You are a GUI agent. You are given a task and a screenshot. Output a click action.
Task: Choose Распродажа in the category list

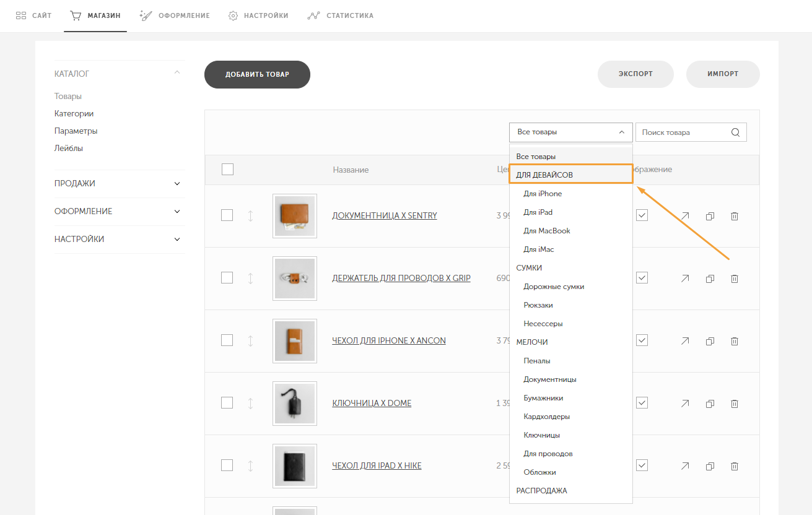(571, 491)
